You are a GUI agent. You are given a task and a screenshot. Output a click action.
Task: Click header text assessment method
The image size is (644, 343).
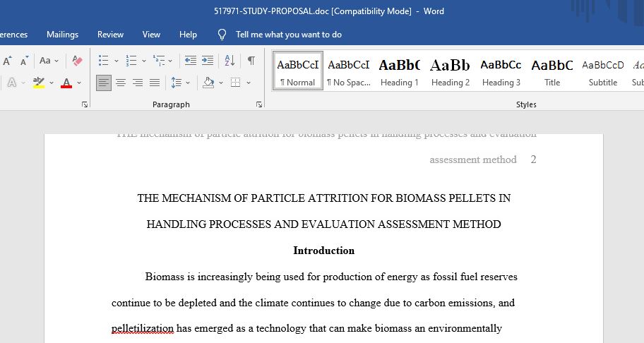click(473, 160)
